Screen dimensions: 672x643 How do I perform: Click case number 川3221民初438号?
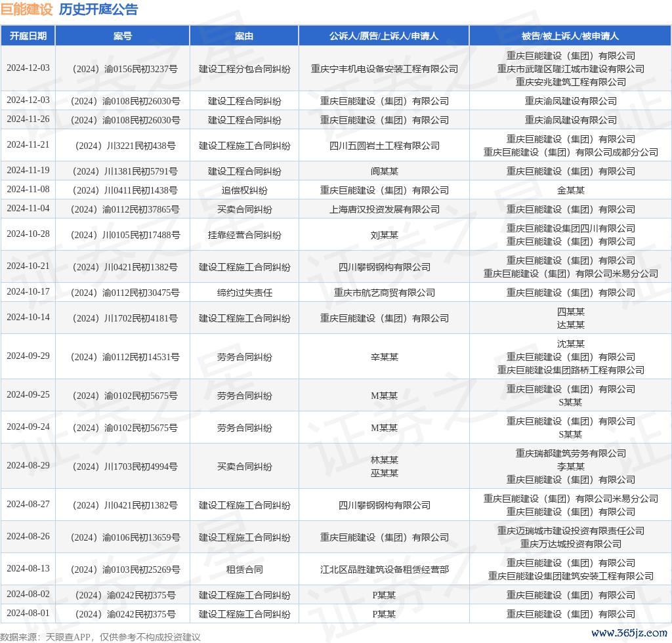[125, 146]
